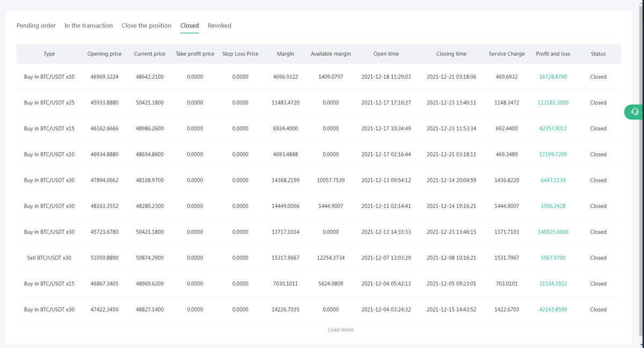Click opening price 45933.8880
The image size is (644, 348).
click(105, 102)
